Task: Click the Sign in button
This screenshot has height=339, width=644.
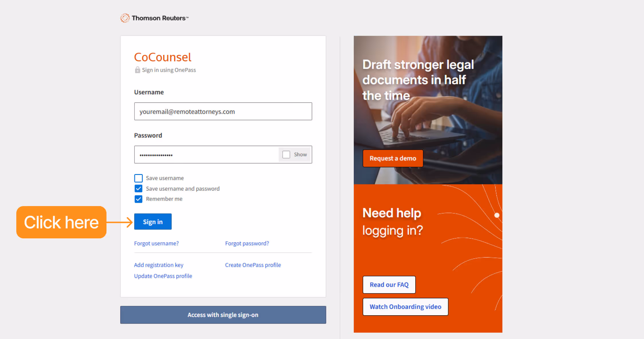Action: coord(153,221)
